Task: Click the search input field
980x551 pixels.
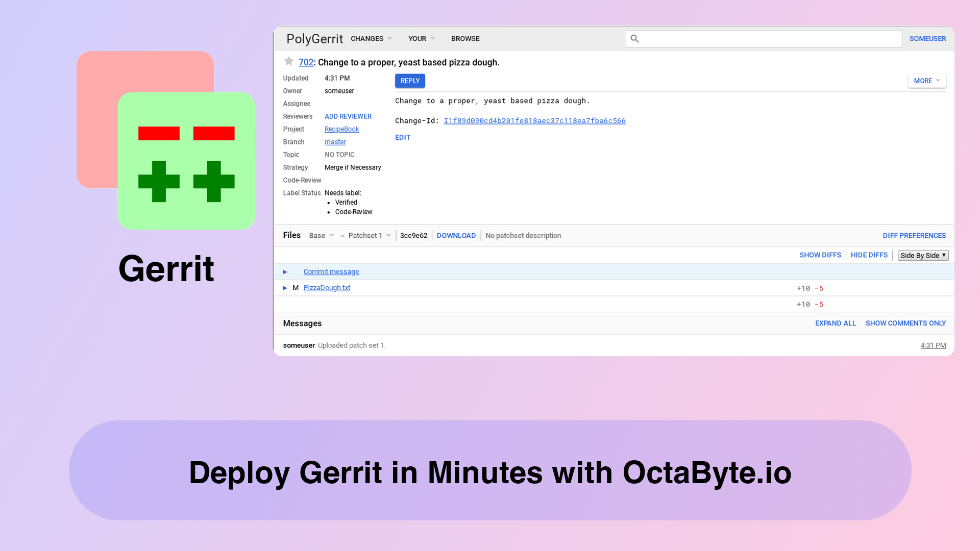Action: pyautogui.click(x=763, y=38)
